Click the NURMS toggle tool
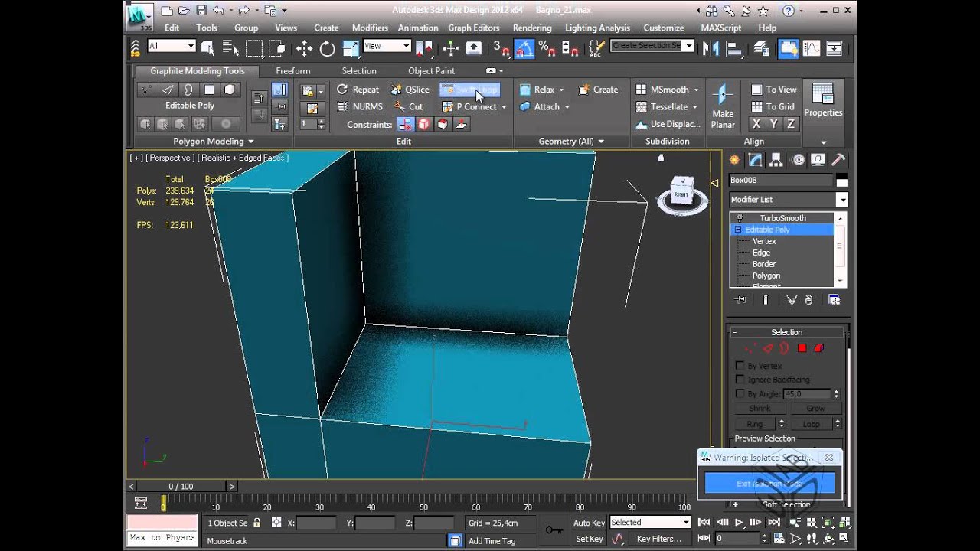The image size is (980, 551). pyautogui.click(x=360, y=107)
